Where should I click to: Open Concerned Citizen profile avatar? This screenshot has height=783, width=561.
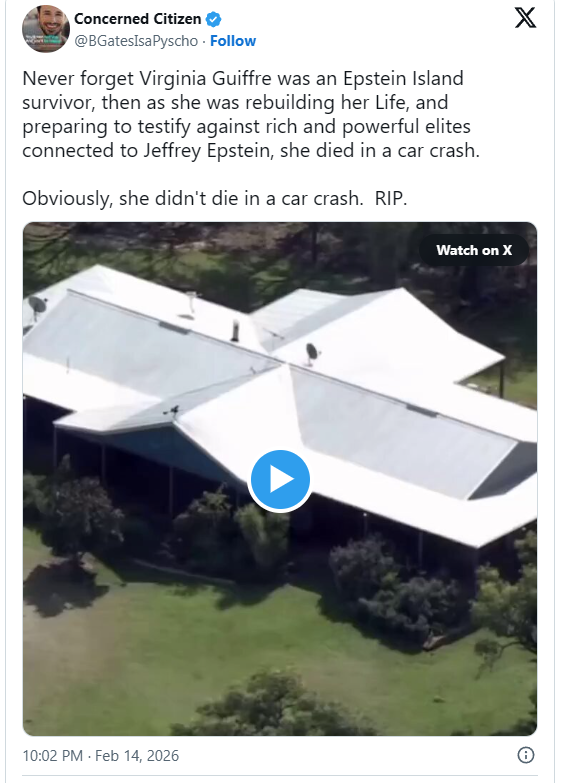(x=45, y=28)
